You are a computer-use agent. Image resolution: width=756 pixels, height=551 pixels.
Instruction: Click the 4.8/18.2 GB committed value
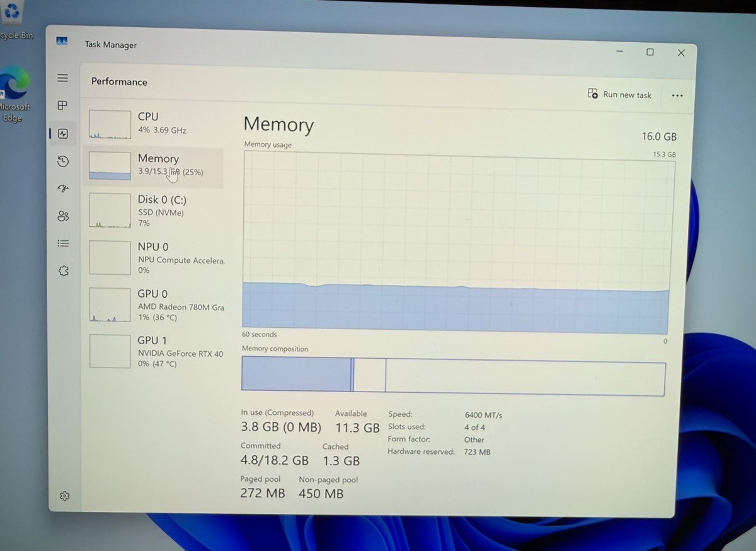point(275,460)
